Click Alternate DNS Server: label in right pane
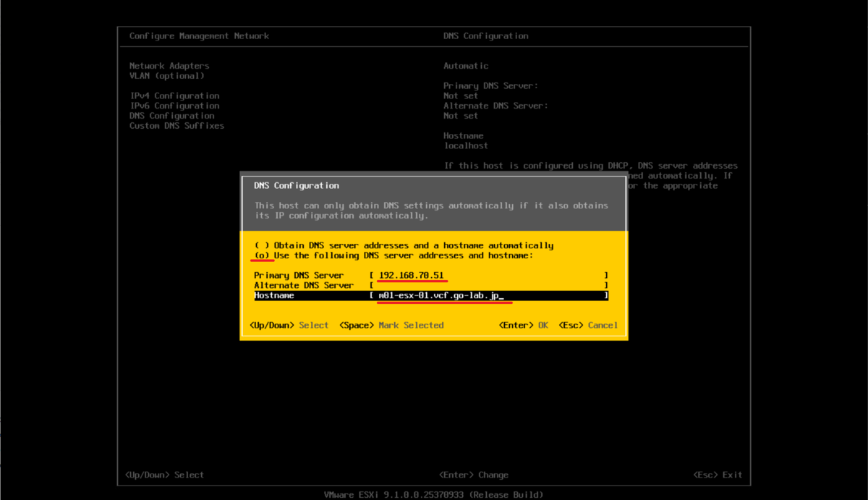The width and height of the screenshot is (868, 500). pyautogui.click(x=496, y=106)
